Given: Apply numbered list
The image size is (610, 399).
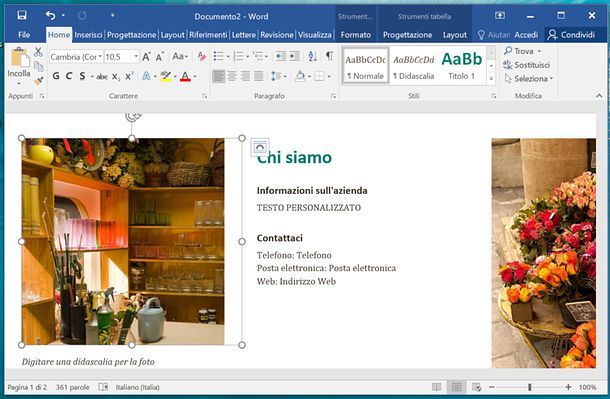Looking at the screenshot, I should click(238, 56).
